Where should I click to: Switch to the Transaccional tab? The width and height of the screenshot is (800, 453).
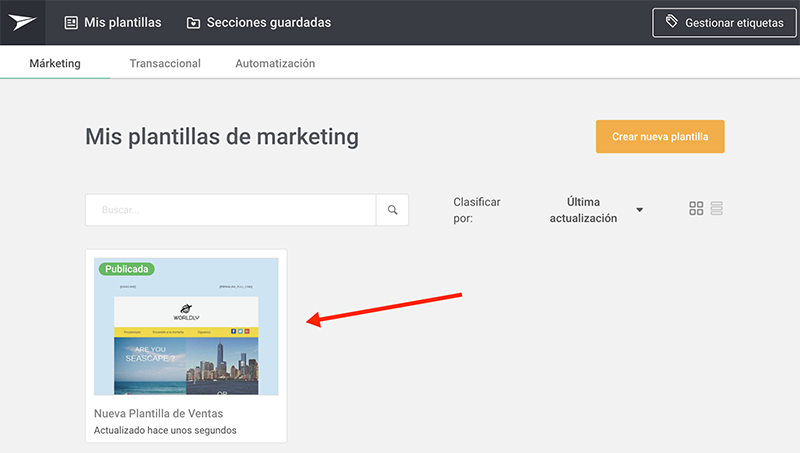pyautogui.click(x=165, y=63)
